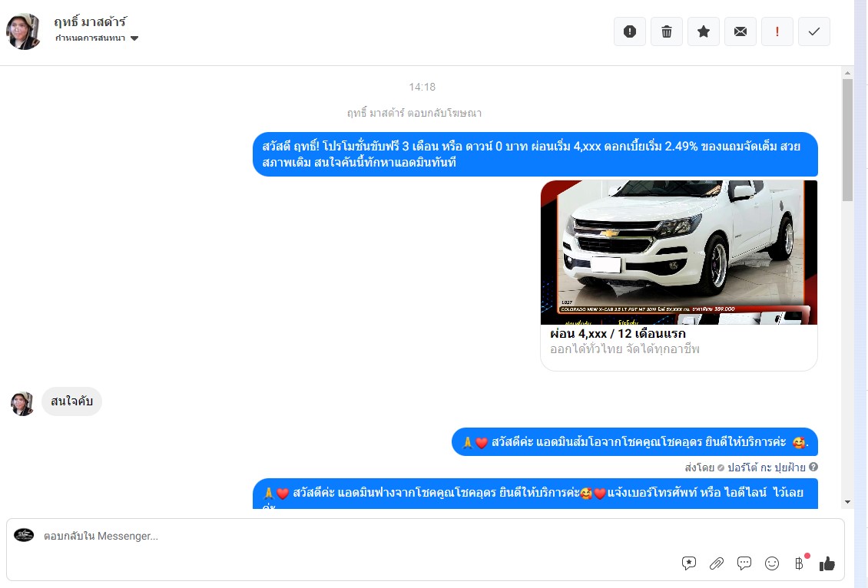Screen dimensions: 868x588
Task: Star this conversation as follow-up
Action: click(704, 31)
